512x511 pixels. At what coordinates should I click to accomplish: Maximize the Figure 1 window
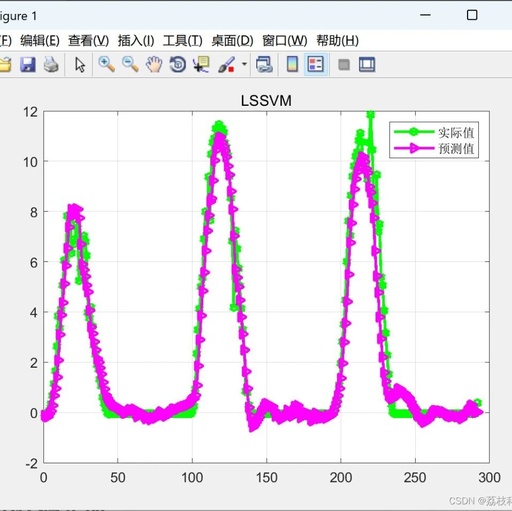point(472,15)
